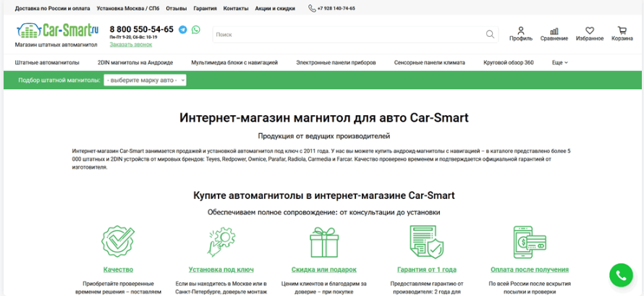Click the phone number 8 800 550-54-65
Viewport: 644px width, 296px height.
coord(141,29)
